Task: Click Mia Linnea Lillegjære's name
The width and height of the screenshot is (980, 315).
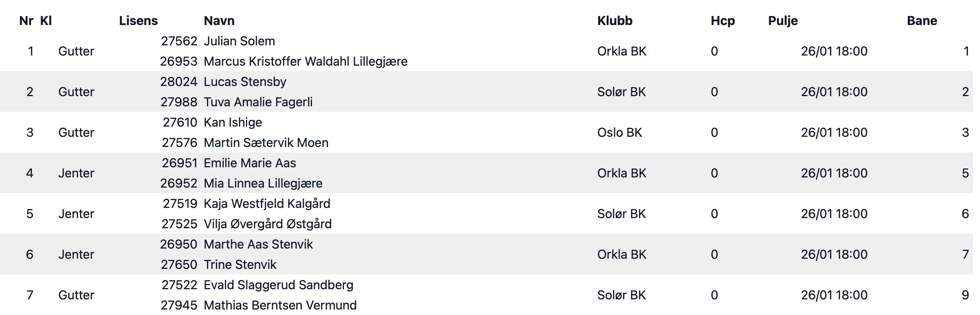Action: (263, 183)
